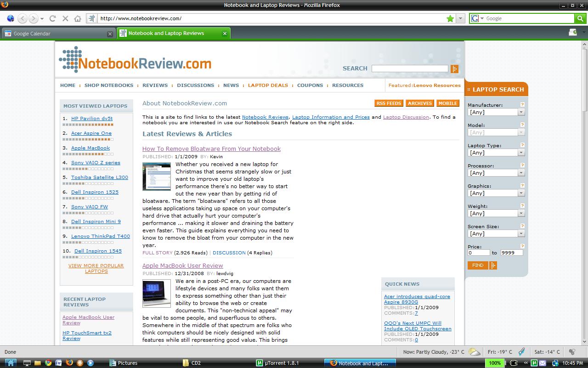This screenshot has width=588, height=368.
Task: Open the LAPTOP DEALS navigation item
Action: [x=268, y=85]
